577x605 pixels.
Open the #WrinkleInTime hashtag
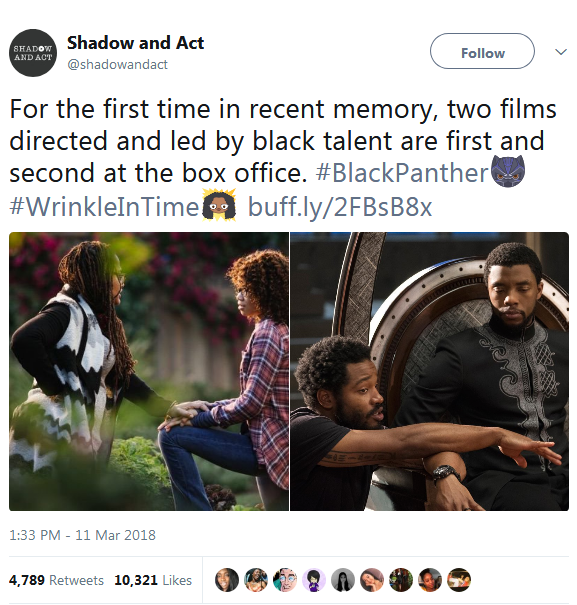(x=104, y=206)
